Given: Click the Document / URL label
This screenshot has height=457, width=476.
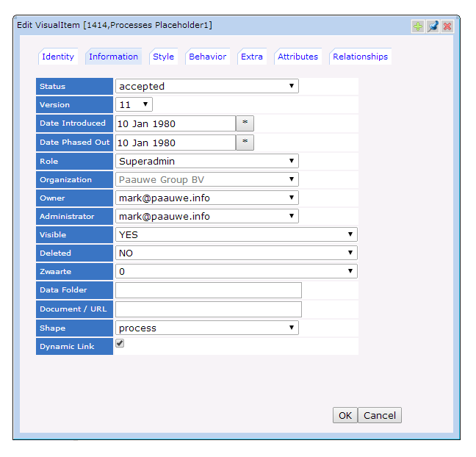Looking at the screenshot, I should pyautogui.click(x=73, y=309).
